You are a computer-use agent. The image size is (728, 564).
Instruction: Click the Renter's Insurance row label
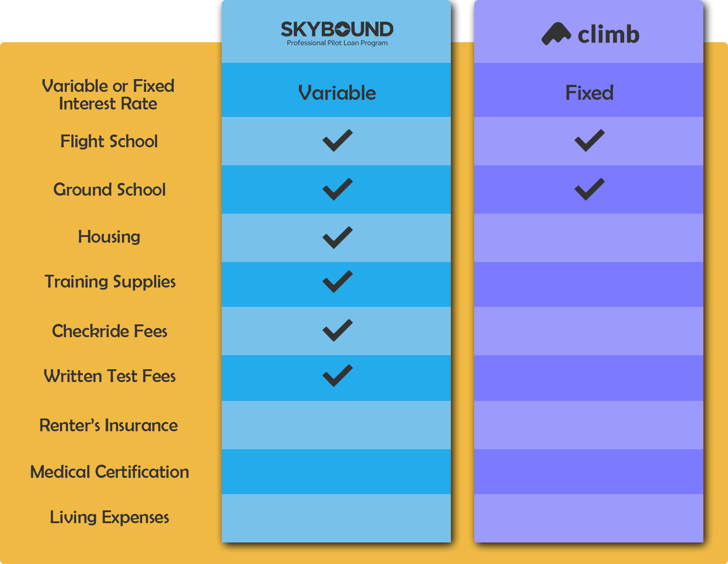pos(109,425)
